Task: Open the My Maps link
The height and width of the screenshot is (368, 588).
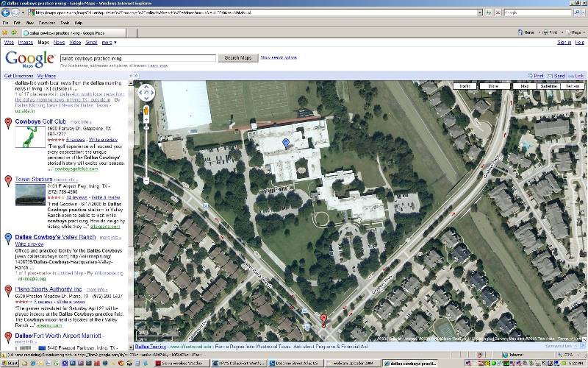Action: (46, 76)
